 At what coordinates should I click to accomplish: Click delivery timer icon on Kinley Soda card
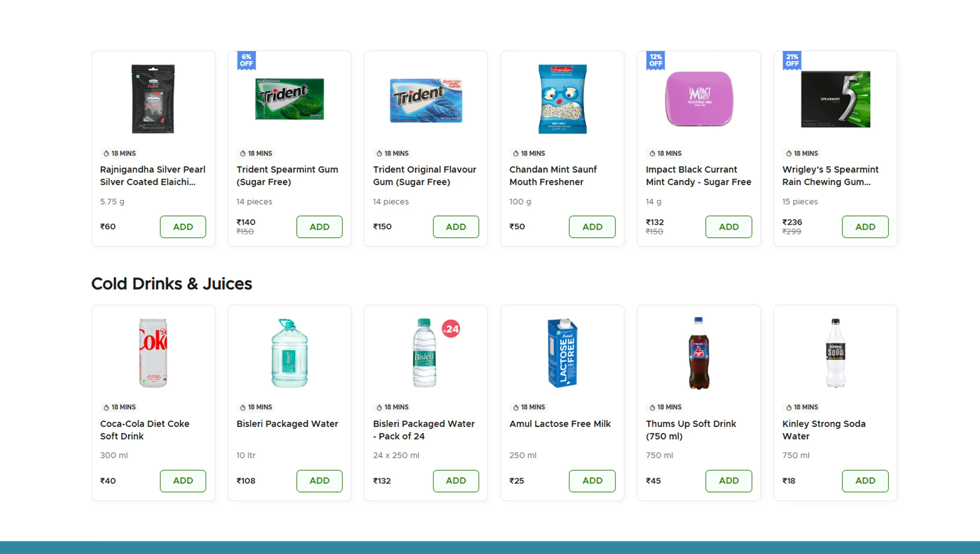coord(789,407)
